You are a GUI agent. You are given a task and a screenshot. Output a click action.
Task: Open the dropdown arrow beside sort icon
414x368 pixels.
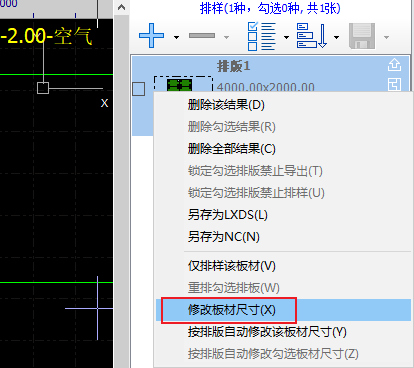[x=336, y=37]
